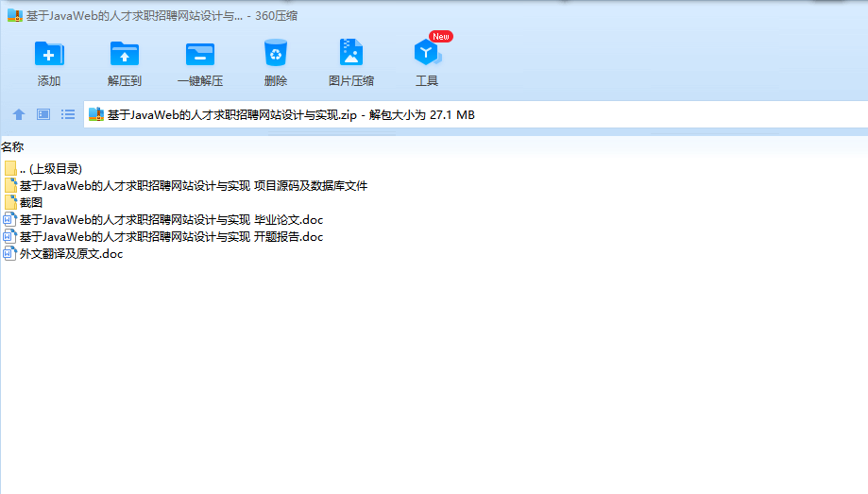Image resolution: width=868 pixels, height=494 pixels.
Task: Select the folder icon of 项目源码及数据库文件
Action: pyautogui.click(x=10, y=185)
